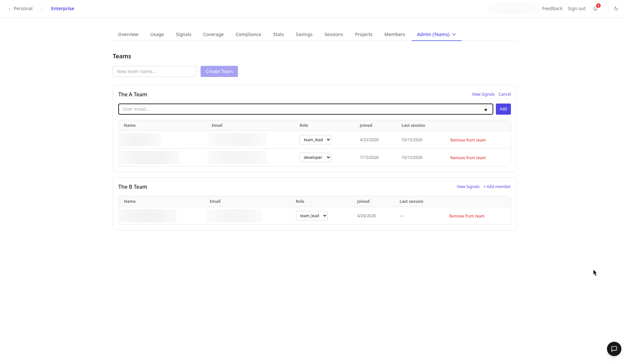Viewport: 624px width, 364px height.
Task: Select the Enterprise link
Action: [63, 9]
